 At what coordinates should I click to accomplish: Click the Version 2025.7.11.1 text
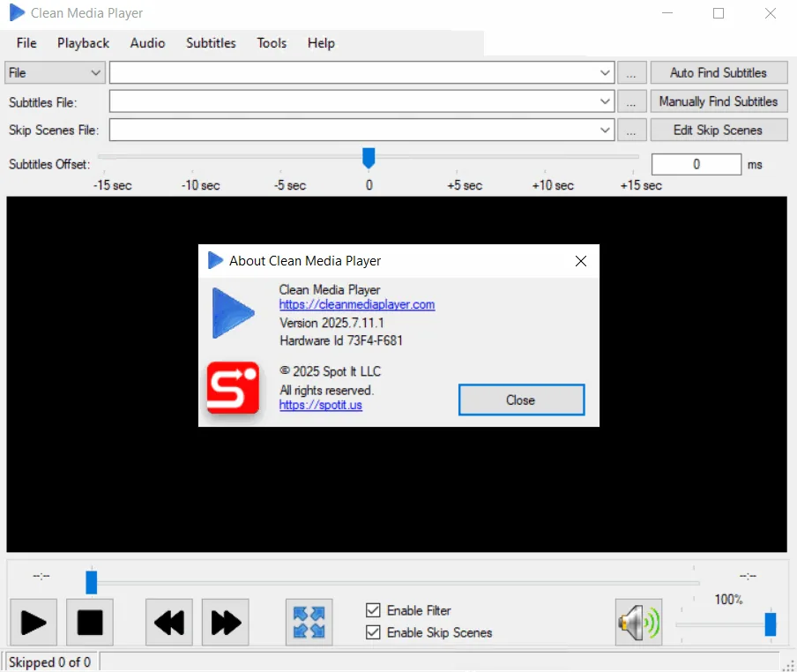click(x=331, y=323)
